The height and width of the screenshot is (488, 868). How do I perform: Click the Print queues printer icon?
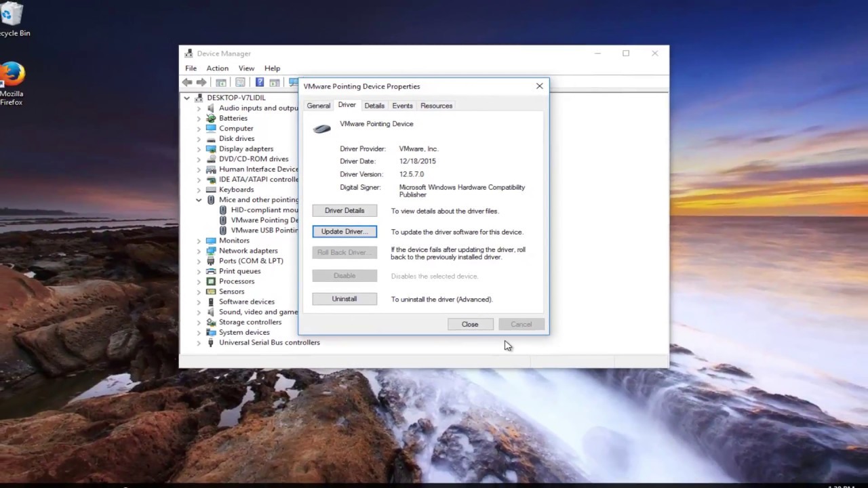click(211, 271)
